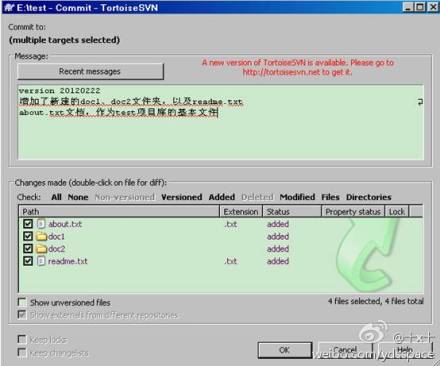Click the doc2 folder icon
440x366 pixels.
click(41, 249)
